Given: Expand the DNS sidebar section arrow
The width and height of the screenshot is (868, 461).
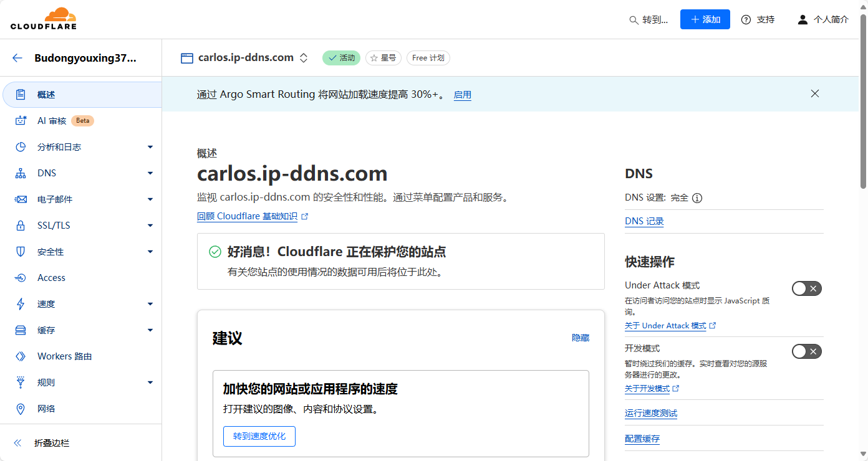Looking at the screenshot, I should [150, 173].
